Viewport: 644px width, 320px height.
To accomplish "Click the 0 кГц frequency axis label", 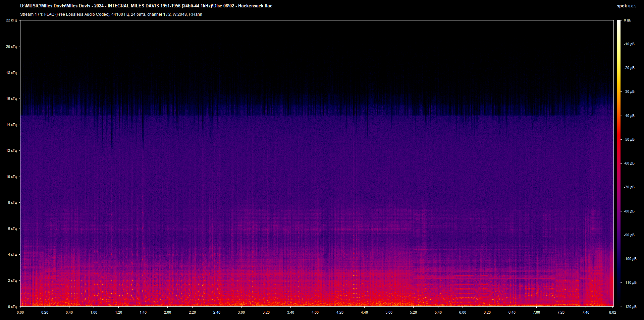I will [x=12, y=307].
